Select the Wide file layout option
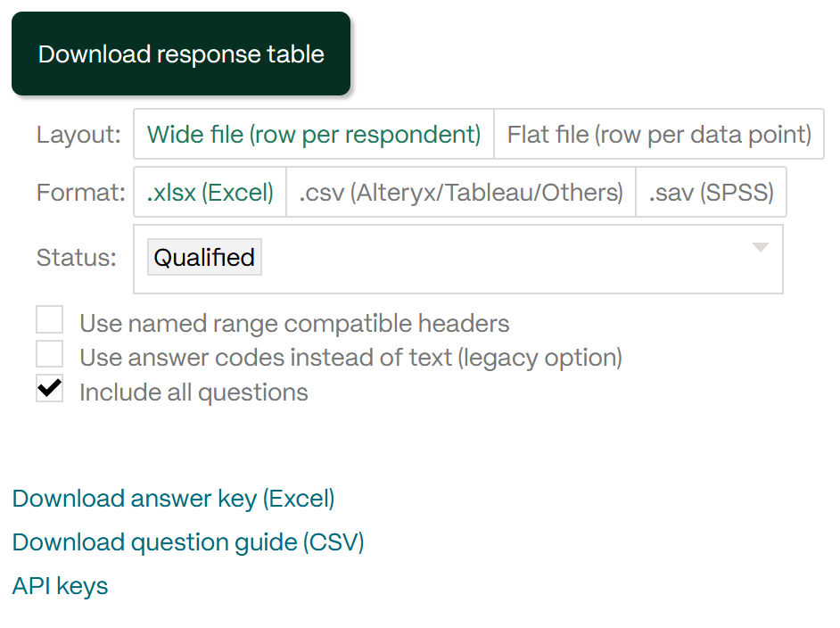Viewport: 840px width, 628px height. coord(313,134)
